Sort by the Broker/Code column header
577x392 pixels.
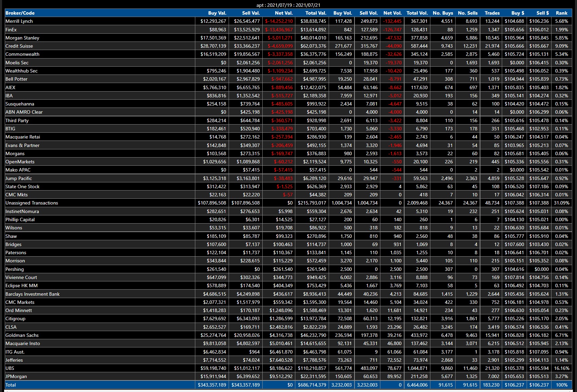(x=20, y=13)
